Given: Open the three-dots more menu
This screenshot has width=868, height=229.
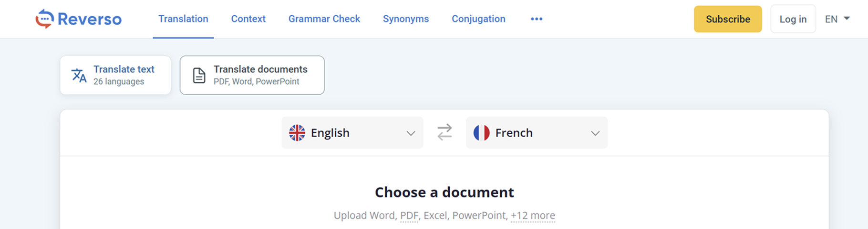Looking at the screenshot, I should (x=537, y=19).
